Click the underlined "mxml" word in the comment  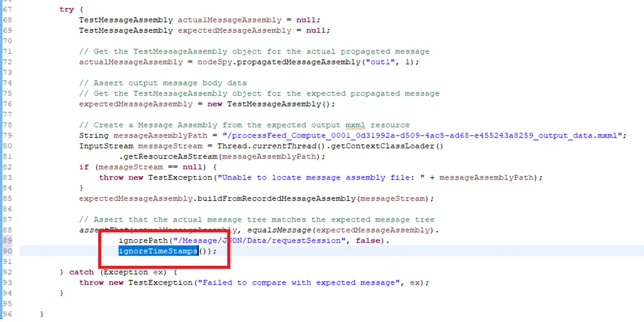[x=356, y=125]
